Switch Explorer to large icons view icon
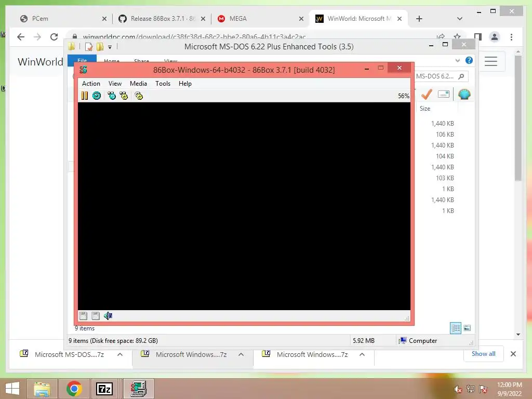 tap(467, 328)
